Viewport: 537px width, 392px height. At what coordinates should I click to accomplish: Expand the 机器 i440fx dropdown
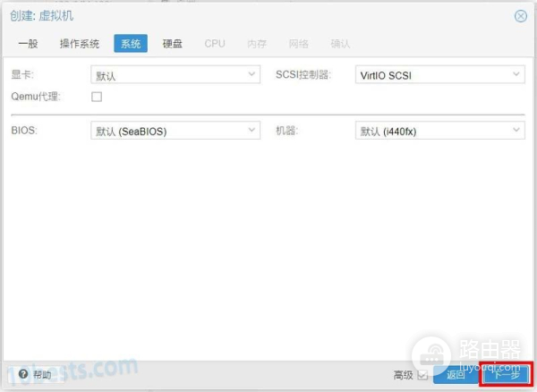439,131
